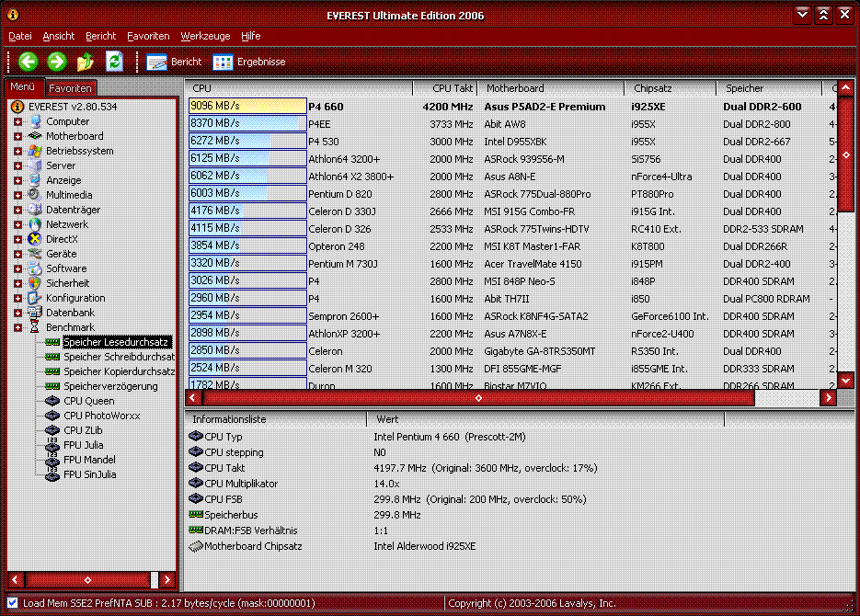
Task: Expand the Software tree node
Action: click(18, 269)
